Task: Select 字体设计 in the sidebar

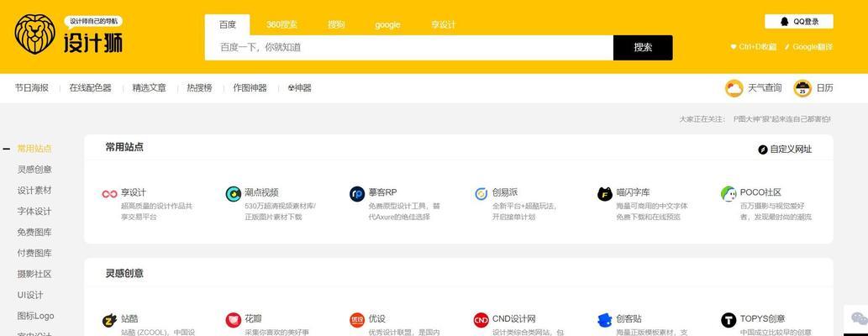Action: 34,212
